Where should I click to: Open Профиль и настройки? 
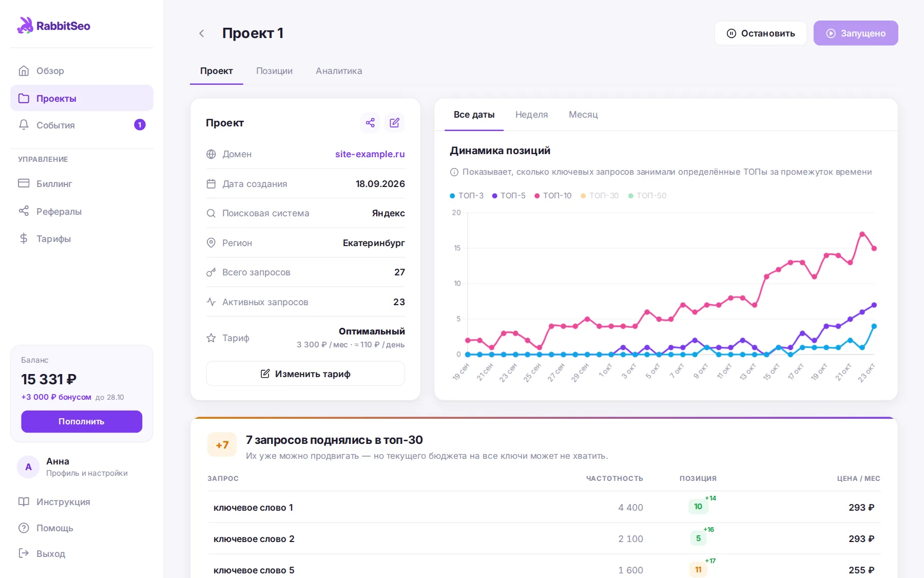pyautogui.click(x=87, y=473)
